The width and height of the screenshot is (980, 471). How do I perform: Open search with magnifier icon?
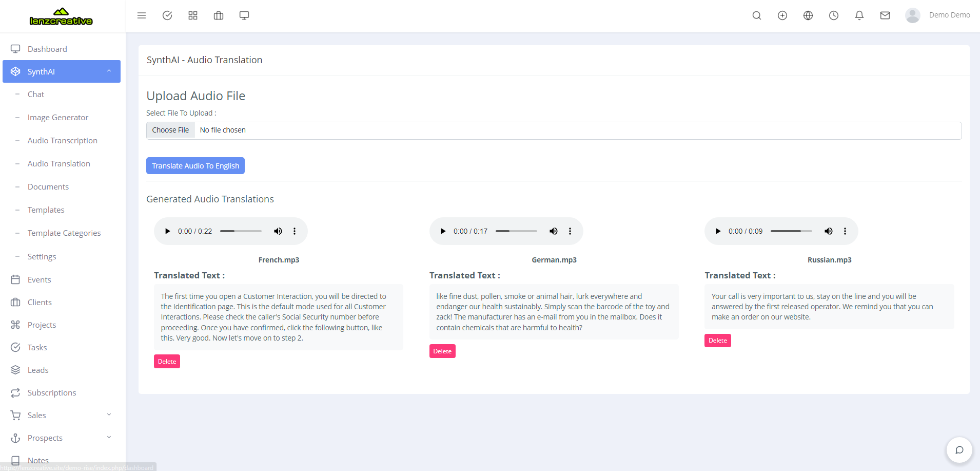(757, 15)
